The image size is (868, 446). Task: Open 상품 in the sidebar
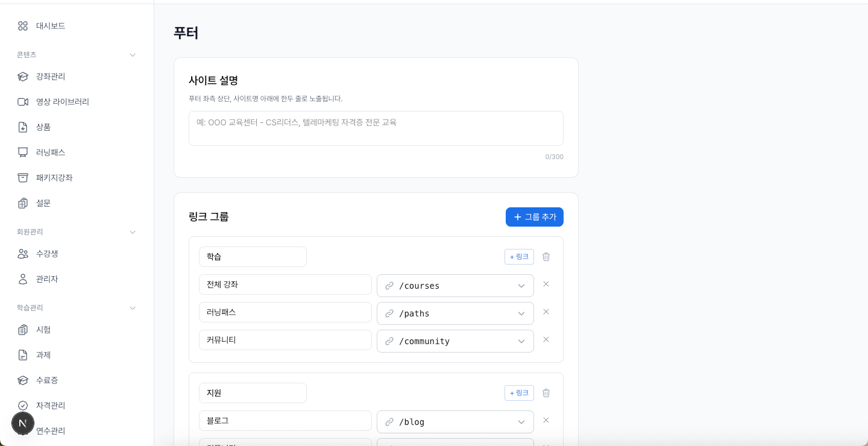(x=77, y=127)
